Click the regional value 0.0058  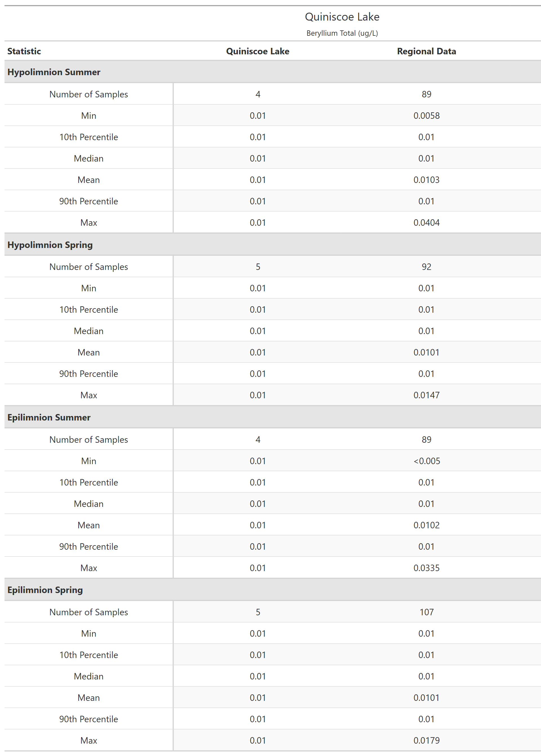(426, 116)
